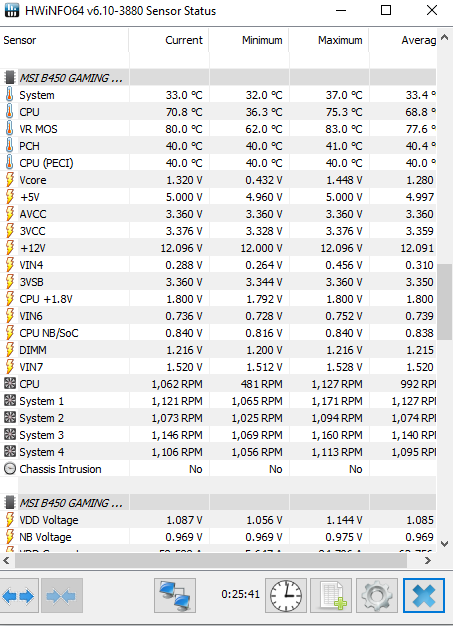Select the System 3 fan row label
Viewport: 453px width, 626px height.
coord(42,435)
